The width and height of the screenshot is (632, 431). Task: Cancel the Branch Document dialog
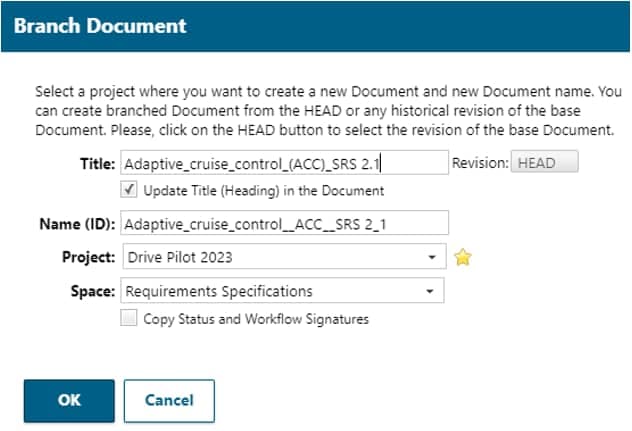(x=169, y=400)
